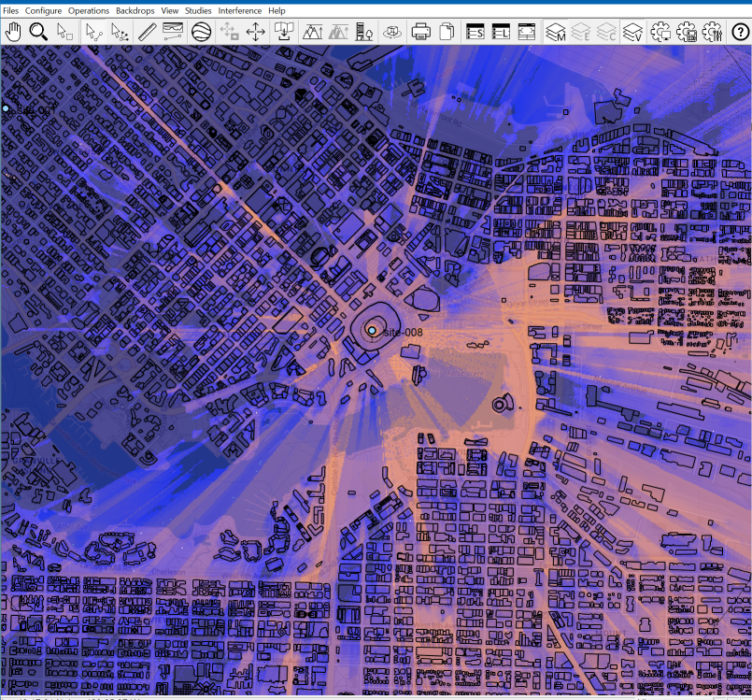Click the copy pages icon
The height and width of the screenshot is (700, 752).
pyautogui.click(x=447, y=32)
